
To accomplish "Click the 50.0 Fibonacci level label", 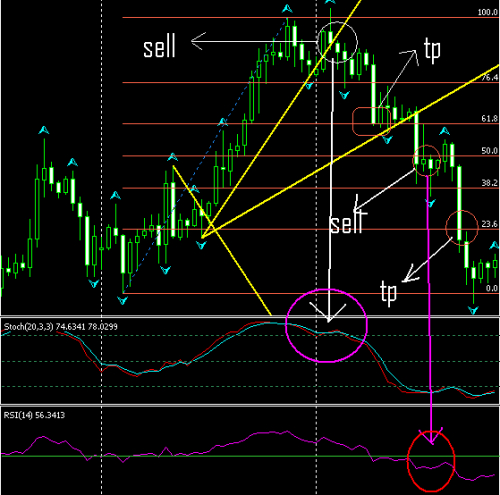I will point(489,151).
